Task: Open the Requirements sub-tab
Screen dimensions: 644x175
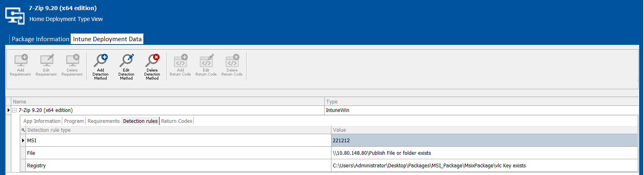Action: 103,121
